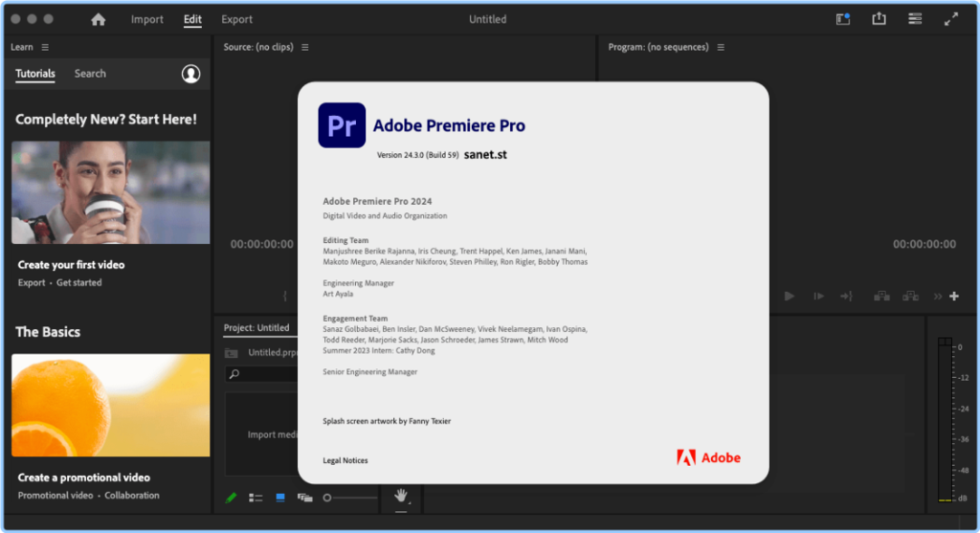This screenshot has height=533, width=980.
Task: Click the Project panel search field
Action: click(x=261, y=373)
